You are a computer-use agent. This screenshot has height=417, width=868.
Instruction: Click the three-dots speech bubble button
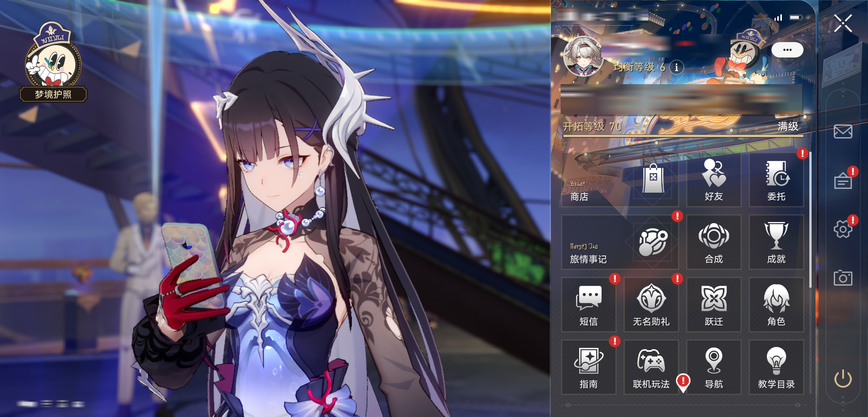787,50
